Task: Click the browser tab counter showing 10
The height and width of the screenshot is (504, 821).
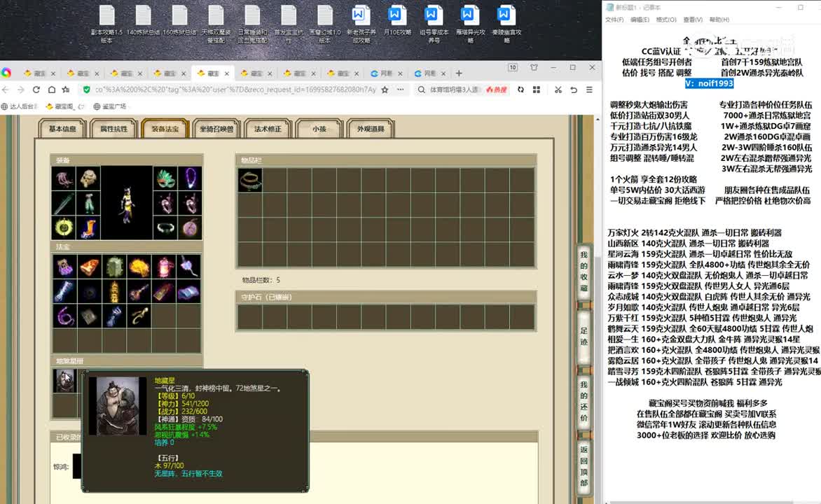Action: click(x=513, y=67)
